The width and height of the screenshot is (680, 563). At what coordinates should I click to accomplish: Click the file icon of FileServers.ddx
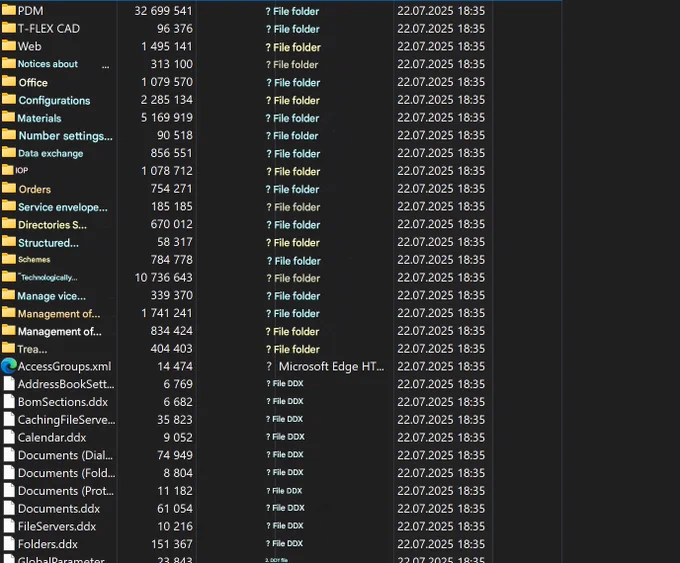coord(9,526)
